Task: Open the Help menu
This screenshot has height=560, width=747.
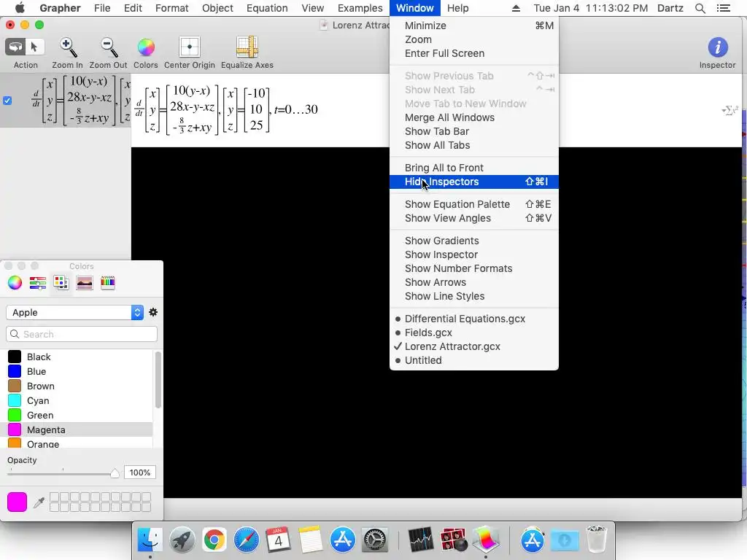Action: (x=457, y=8)
